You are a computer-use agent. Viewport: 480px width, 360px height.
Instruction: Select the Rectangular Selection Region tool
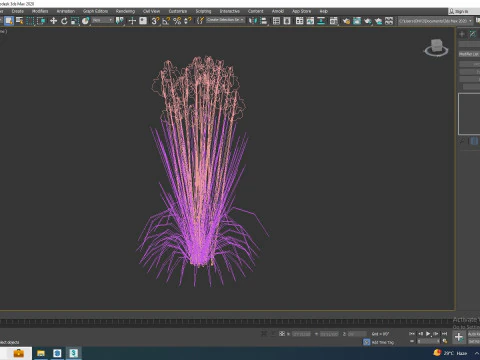tap(30, 21)
